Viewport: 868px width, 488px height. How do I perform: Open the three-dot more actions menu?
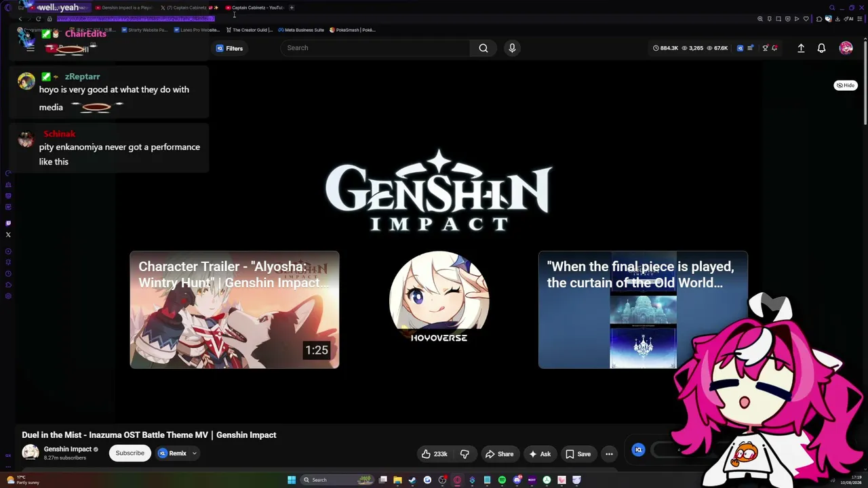(x=609, y=454)
